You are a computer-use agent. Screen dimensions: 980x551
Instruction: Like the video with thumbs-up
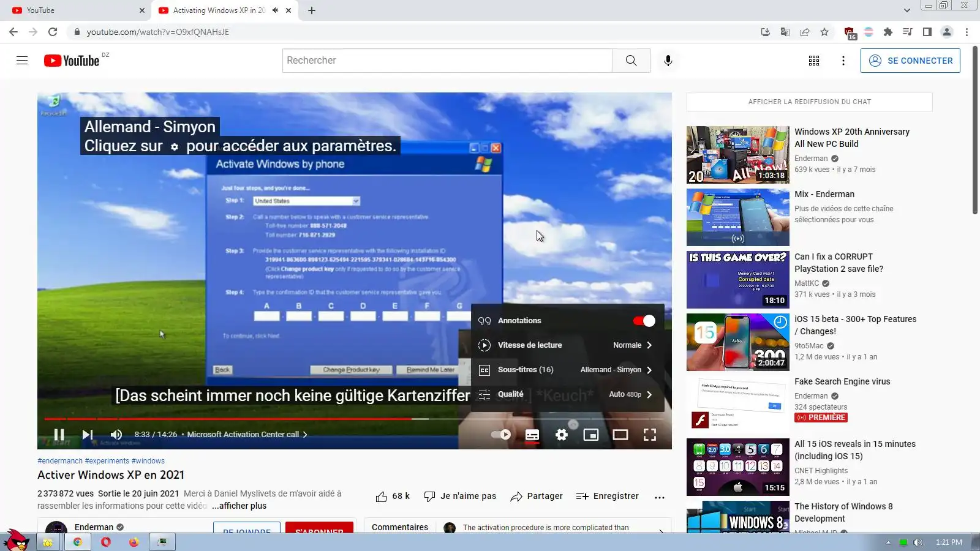393,497
